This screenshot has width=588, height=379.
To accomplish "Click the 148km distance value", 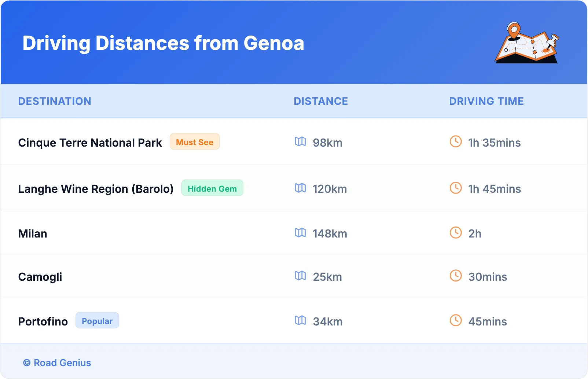I will tap(330, 233).
